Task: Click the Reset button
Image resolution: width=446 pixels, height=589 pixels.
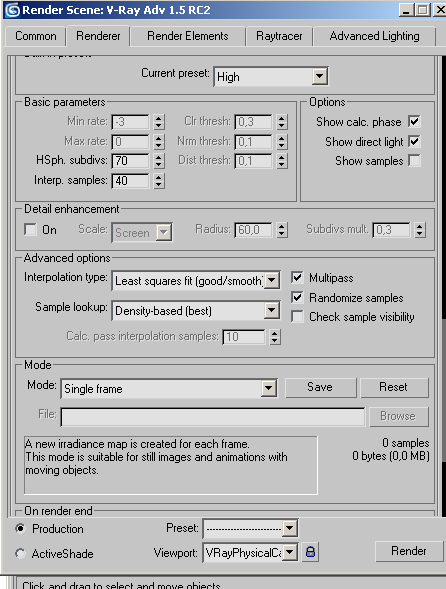Action: [x=394, y=387]
